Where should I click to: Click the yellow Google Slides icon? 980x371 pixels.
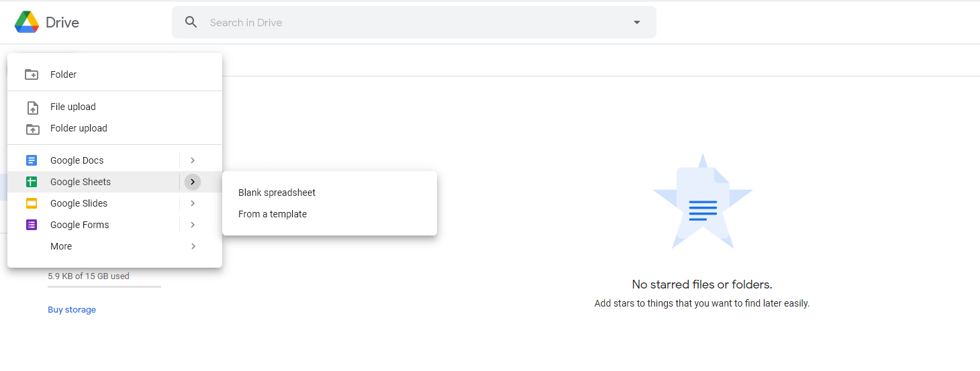pos(32,203)
